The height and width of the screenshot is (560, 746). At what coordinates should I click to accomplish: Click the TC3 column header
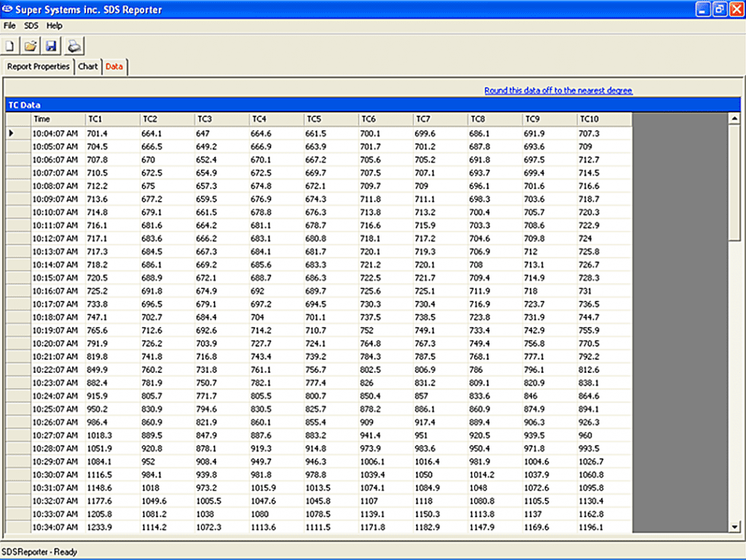point(221,119)
